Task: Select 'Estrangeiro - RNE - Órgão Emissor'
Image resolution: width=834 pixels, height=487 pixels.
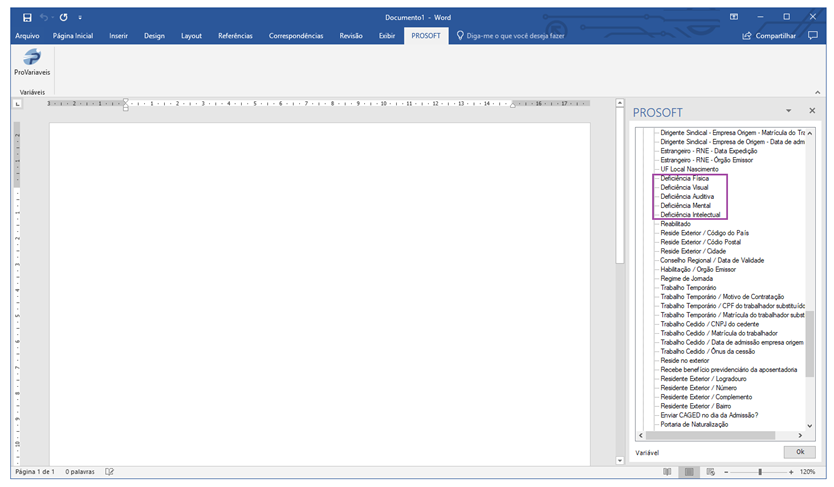Action: [707, 160]
